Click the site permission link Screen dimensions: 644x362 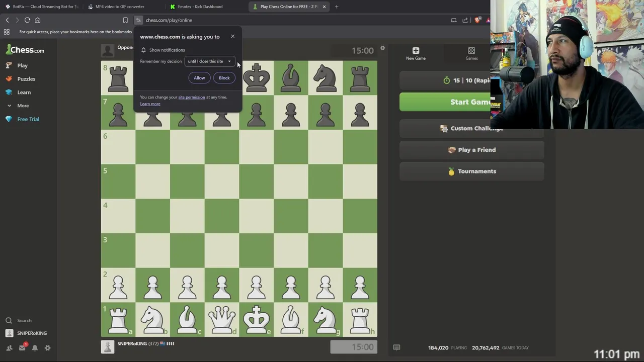(x=192, y=97)
